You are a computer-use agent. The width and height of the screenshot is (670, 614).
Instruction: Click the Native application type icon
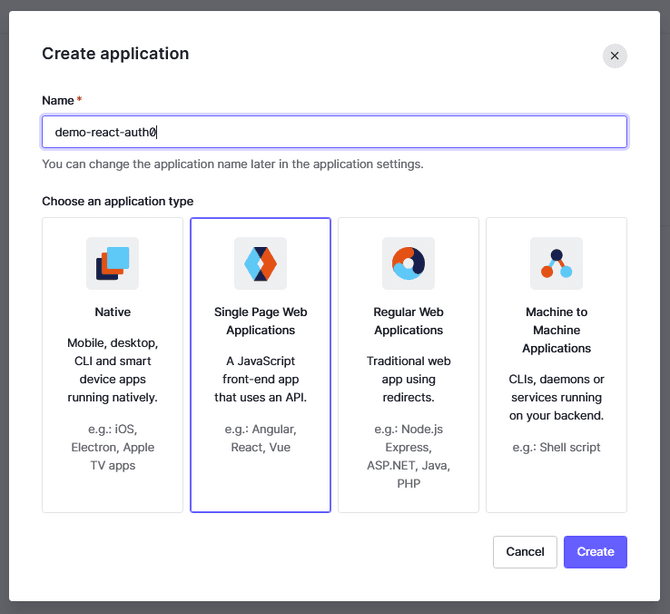coord(112,263)
